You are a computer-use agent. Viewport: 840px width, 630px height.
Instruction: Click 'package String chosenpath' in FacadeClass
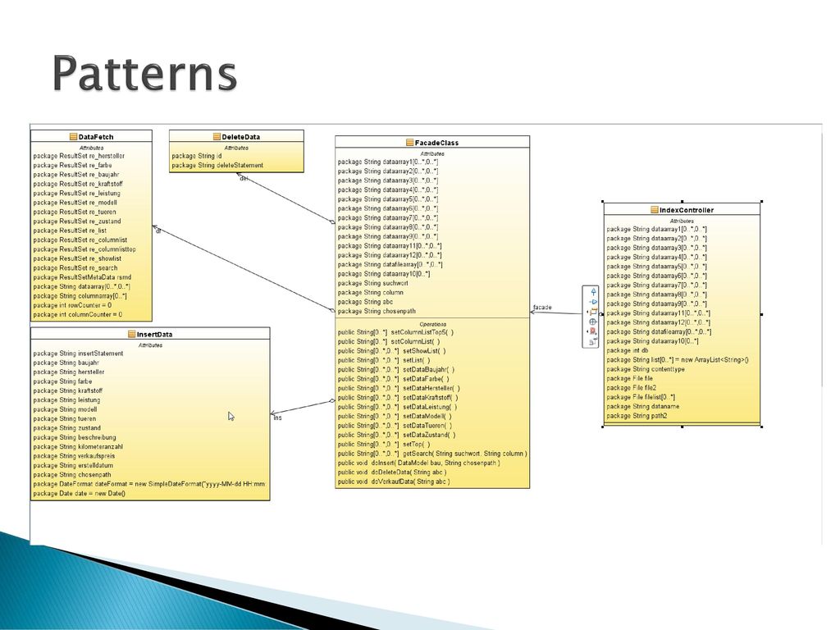377,311
